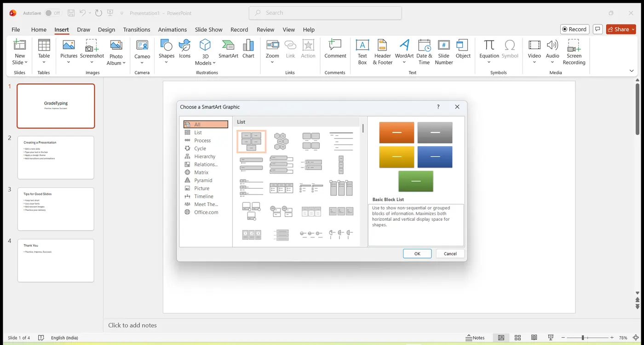The height and width of the screenshot is (345, 644).
Task: Open the Customize Quick Access Toolbar dropdown
Action: coord(121,13)
